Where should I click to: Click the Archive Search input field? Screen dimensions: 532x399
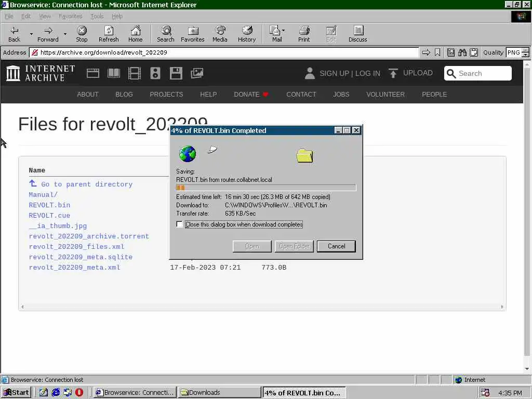pyautogui.click(x=478, y=73)
